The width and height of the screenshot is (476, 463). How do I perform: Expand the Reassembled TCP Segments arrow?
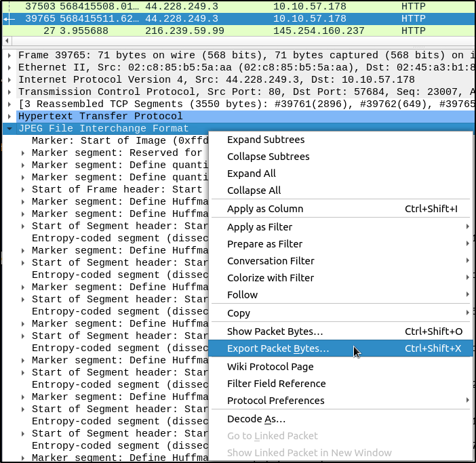[x=9, y=104]
